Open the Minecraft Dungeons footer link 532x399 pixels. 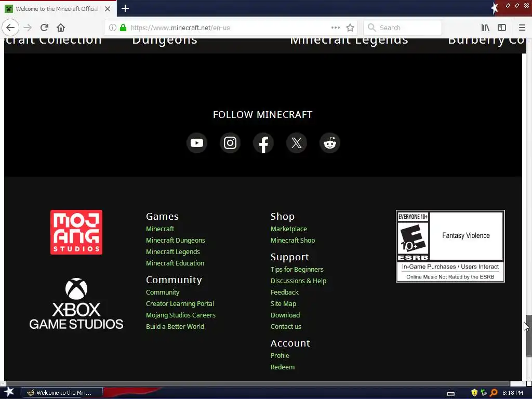(x=176, y=240)
